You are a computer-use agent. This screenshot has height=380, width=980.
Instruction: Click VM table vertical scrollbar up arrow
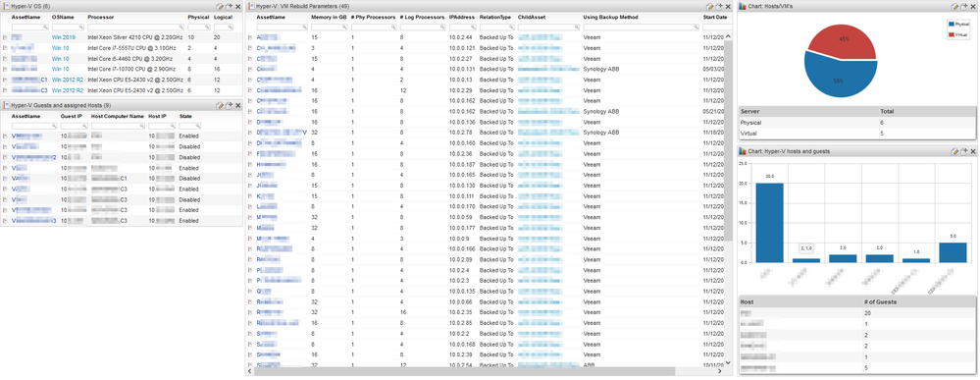pos(728,36)
